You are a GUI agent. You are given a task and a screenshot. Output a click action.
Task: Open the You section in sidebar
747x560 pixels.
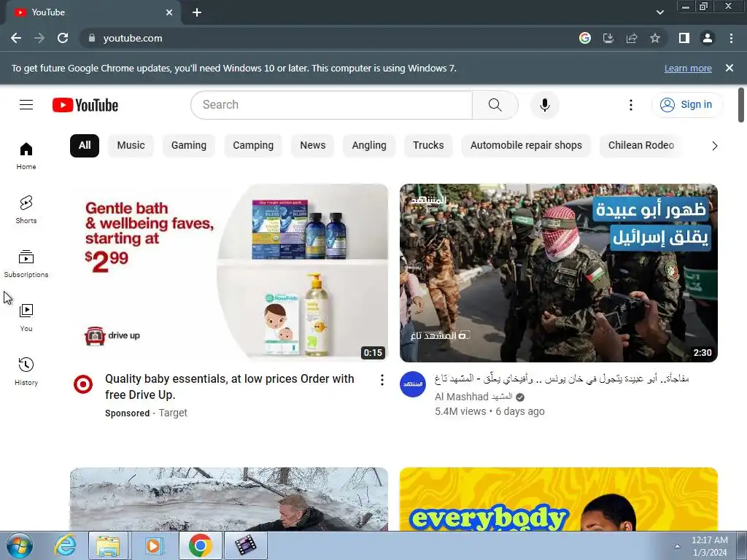point(26,318)
